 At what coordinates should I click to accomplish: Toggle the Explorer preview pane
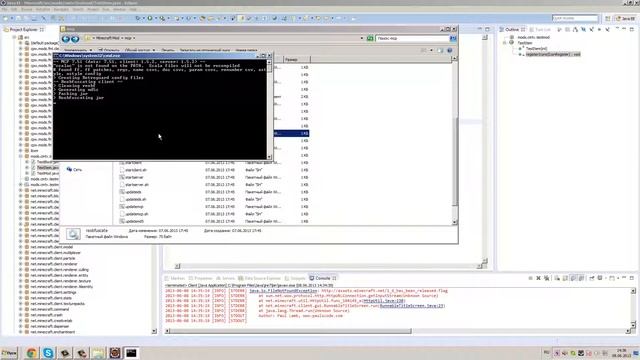pyautogui.click(x=440, y=50)
